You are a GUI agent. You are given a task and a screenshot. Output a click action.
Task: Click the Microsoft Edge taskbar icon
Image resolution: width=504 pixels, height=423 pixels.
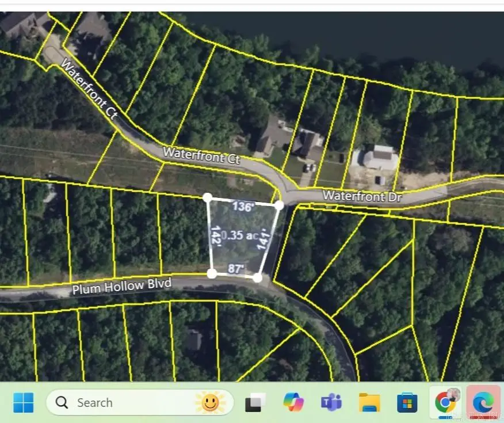pos(483,402)
